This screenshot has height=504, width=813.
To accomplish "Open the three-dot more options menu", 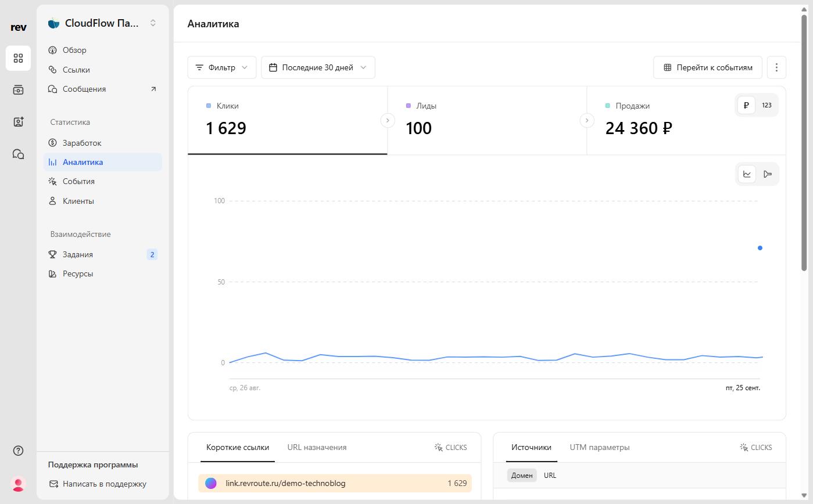I will click(776, 67).
